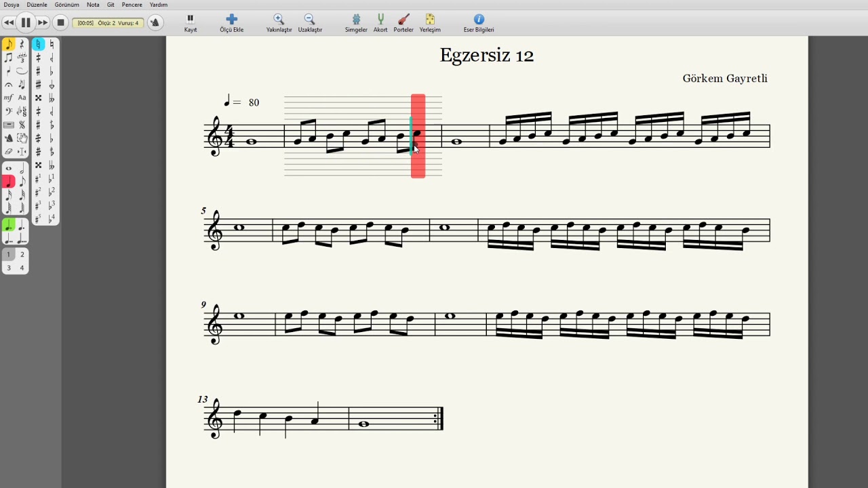868x488 pixels.
Task: Pause playback with the pause button
Action: pos(26,22)
